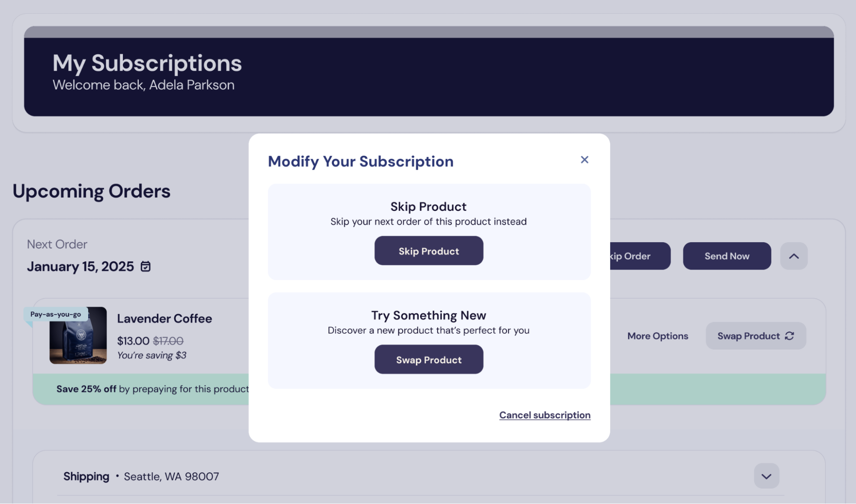The image size is (856, 504).
Task: Collapse the Next Order section with the up chevron
Action: coord(793,256)
